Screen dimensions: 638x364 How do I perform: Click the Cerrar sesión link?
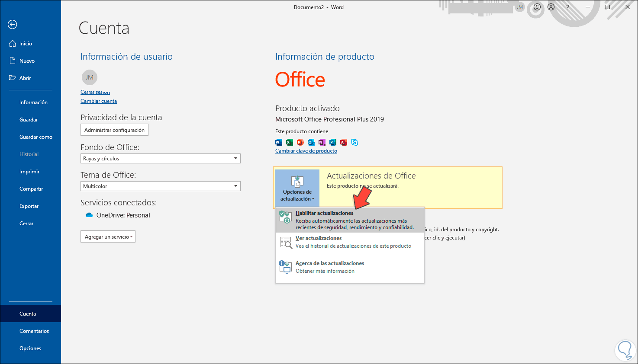95,92
